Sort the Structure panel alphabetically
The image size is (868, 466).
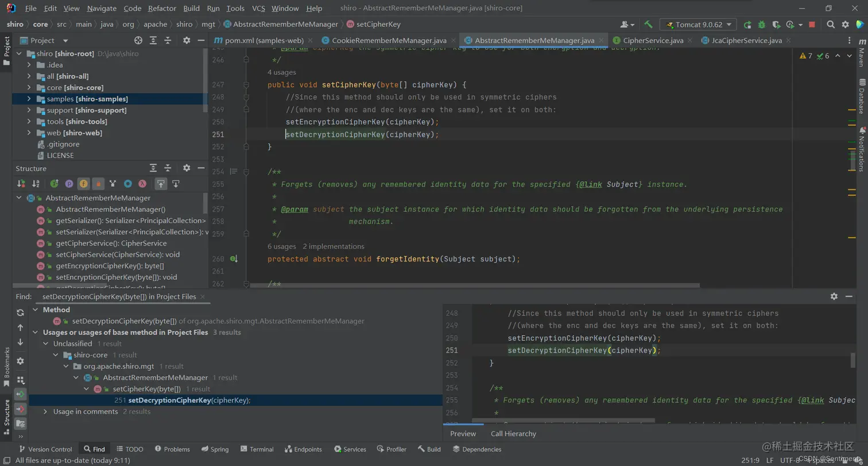coord(36,184)
